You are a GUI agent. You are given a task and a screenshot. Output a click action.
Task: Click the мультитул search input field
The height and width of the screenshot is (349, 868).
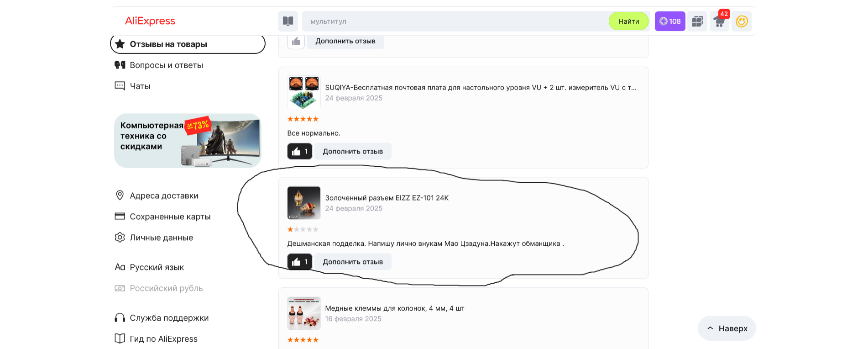coord(455,21)
